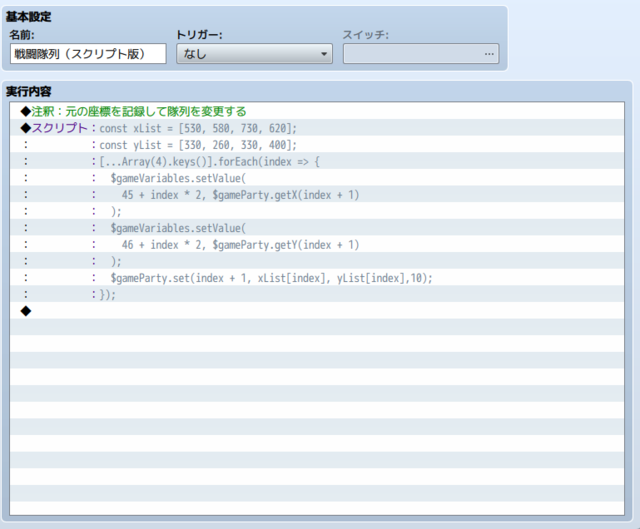Click the スイッチ ellipsis button
The image size is (640, 529).
point(489,54)
